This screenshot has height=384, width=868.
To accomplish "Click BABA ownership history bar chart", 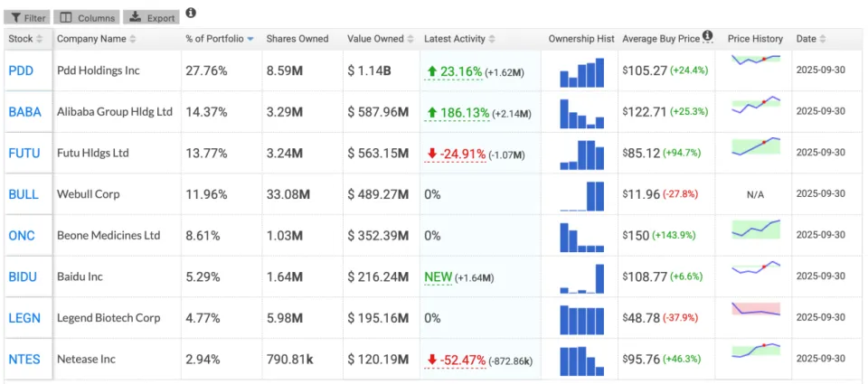I will [x=581, y=113].
